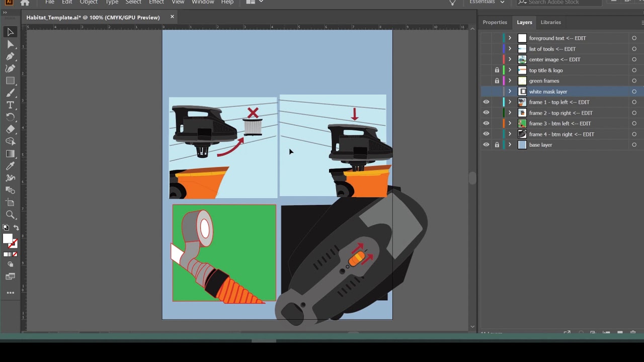Expand the frame 4 - btm right layer
The width and height of the screenshot is (644, 362).
[510, 134]
